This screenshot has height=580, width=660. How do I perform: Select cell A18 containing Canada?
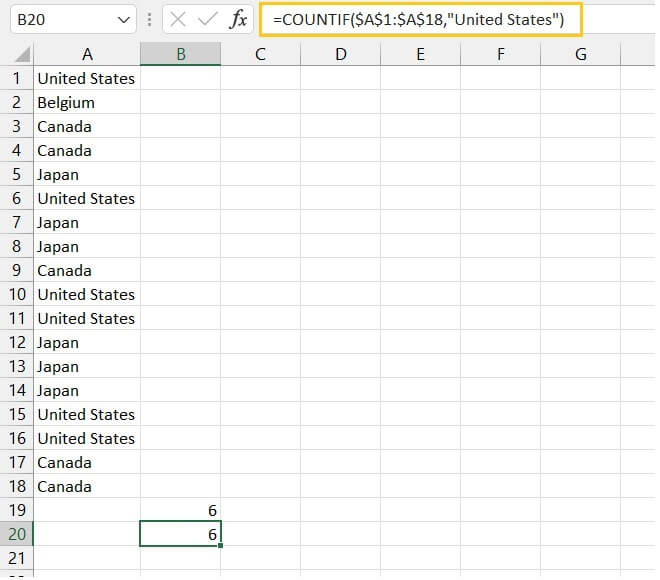coord(87,486)
